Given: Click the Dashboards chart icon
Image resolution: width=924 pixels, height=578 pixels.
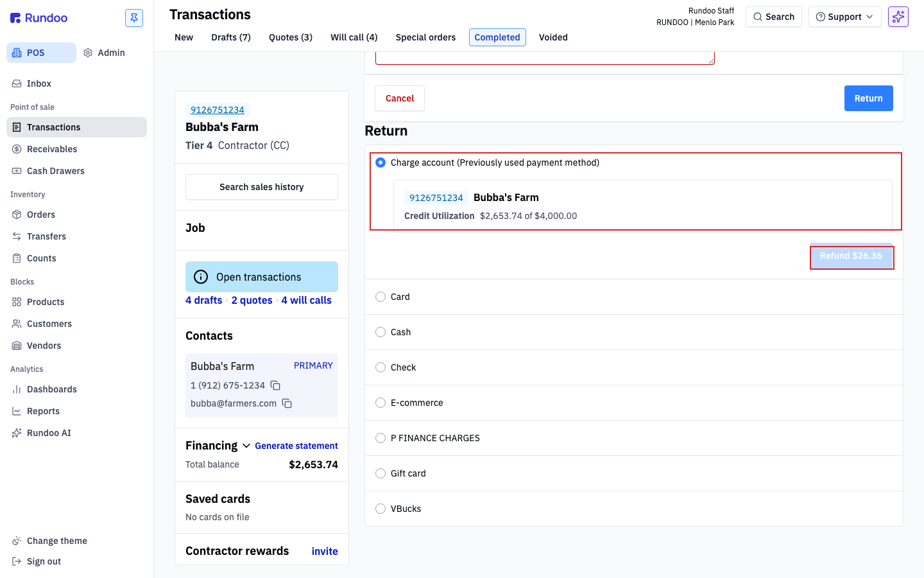Looking at the screenshot, I should [17, 389].
